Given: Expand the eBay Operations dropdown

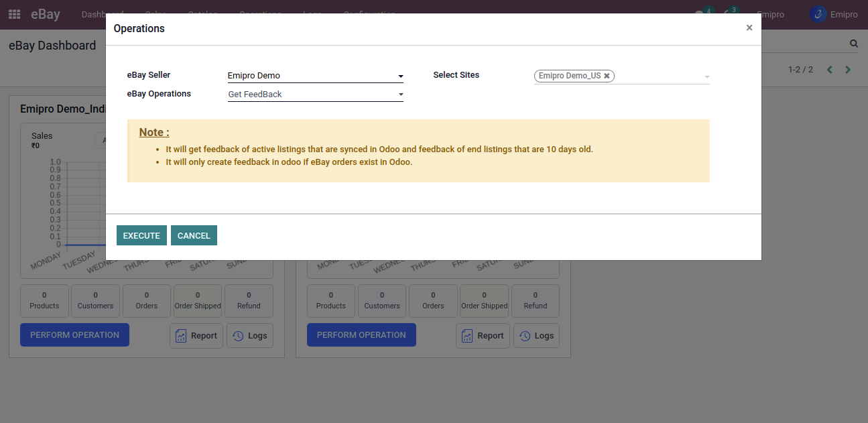Looking at the screenshot, I should [x=400, y=95].
